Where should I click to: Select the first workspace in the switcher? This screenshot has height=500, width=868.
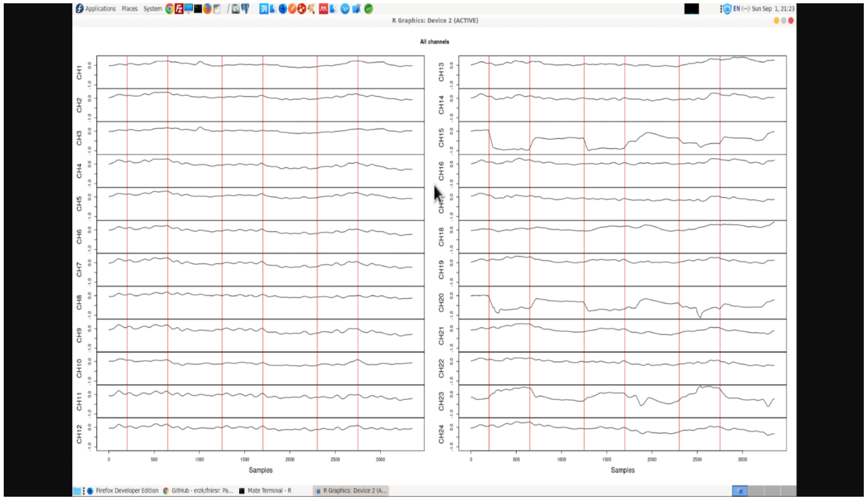click(740, 491)
